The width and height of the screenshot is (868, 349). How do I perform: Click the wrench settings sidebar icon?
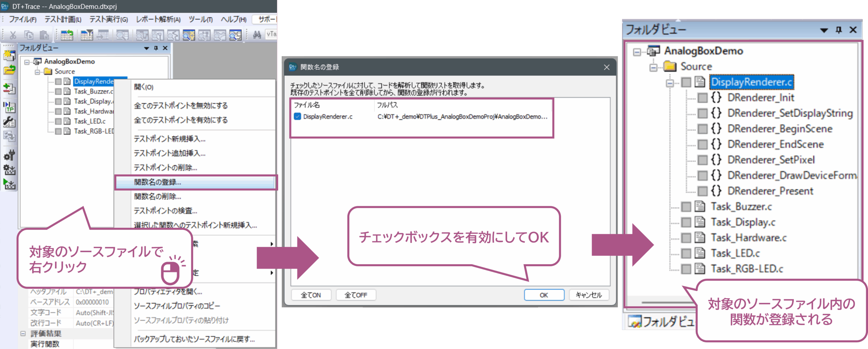[9, 122]
